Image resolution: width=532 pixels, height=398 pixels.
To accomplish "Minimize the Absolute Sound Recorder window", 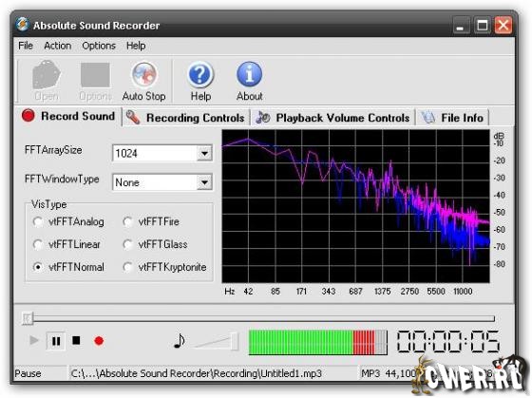I will tap(461, 26).
